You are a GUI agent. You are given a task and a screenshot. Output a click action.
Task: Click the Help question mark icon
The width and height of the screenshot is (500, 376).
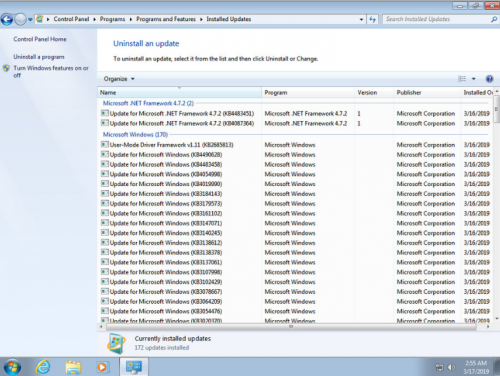coord(489,79)
